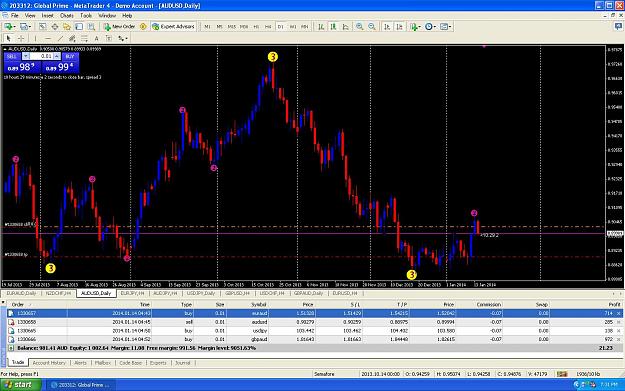Switch to the NZDCHF,H4 chart tab
The width and height of the screenshot is (625, 391).
click(58, 293)
